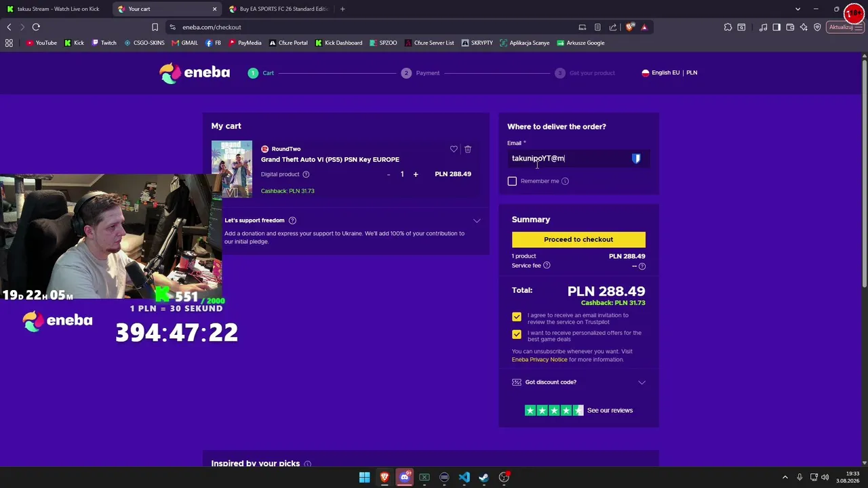Open Visual Studio Code from the taskbar
868x488 pixels.
tap(464, 477)
